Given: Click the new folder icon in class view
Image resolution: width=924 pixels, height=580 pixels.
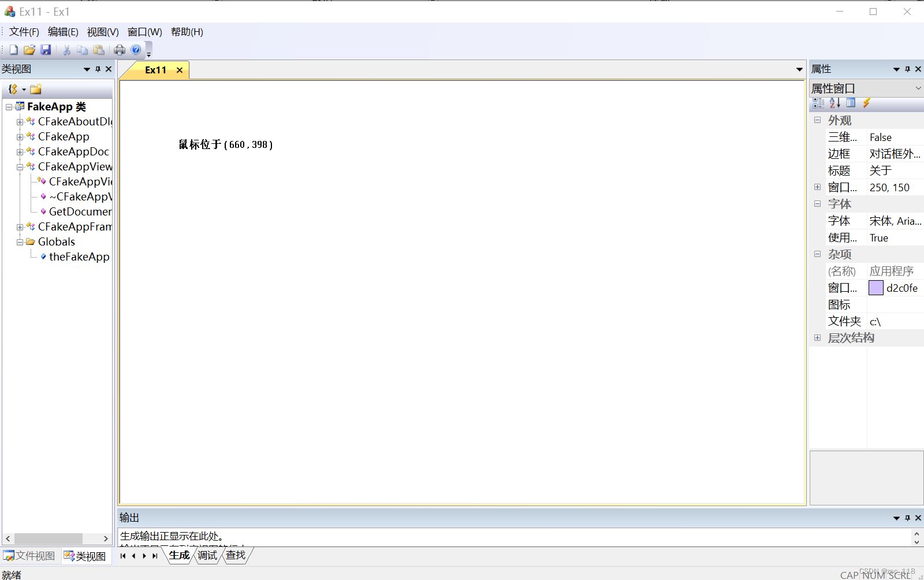Looking at the screenshot, I should [36, 90].
